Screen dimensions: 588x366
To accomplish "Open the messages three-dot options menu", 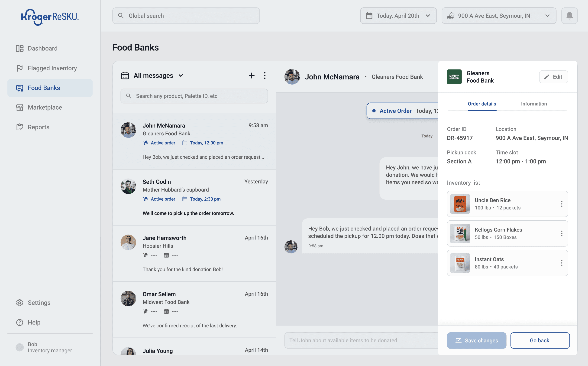I will tap(265, 75).
